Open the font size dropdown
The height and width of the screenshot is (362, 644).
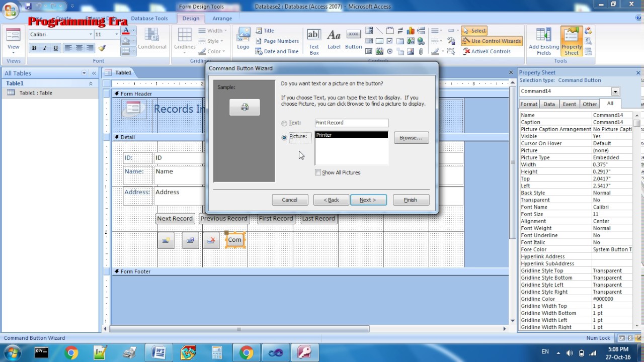click(x=116, y=34)
